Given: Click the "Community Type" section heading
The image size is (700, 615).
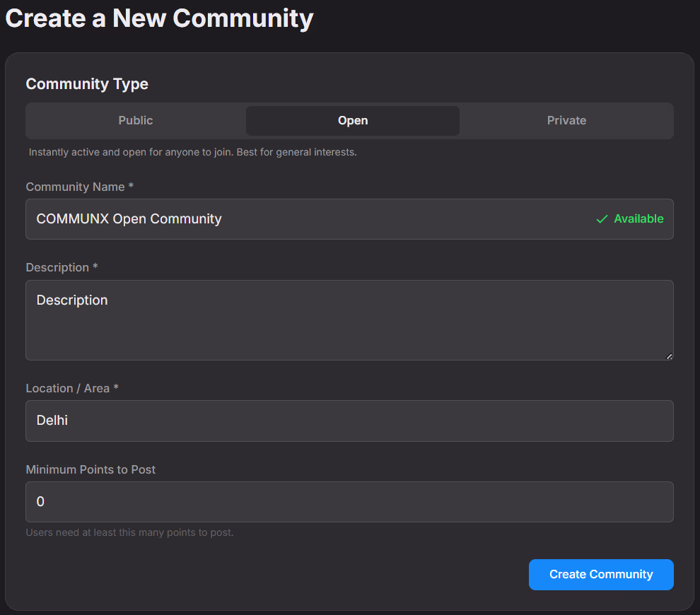Looking at the screenshot, I should click(x=87, y=84).
